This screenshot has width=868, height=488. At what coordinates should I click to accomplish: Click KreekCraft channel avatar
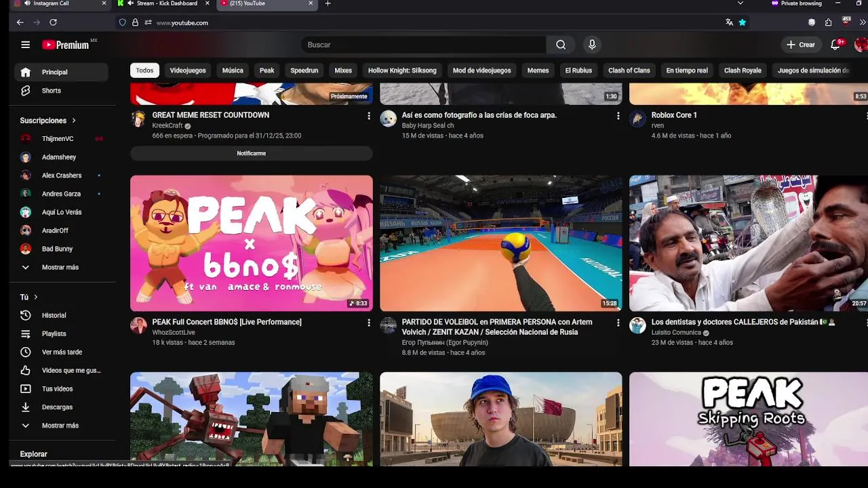[x=138, y=119]
